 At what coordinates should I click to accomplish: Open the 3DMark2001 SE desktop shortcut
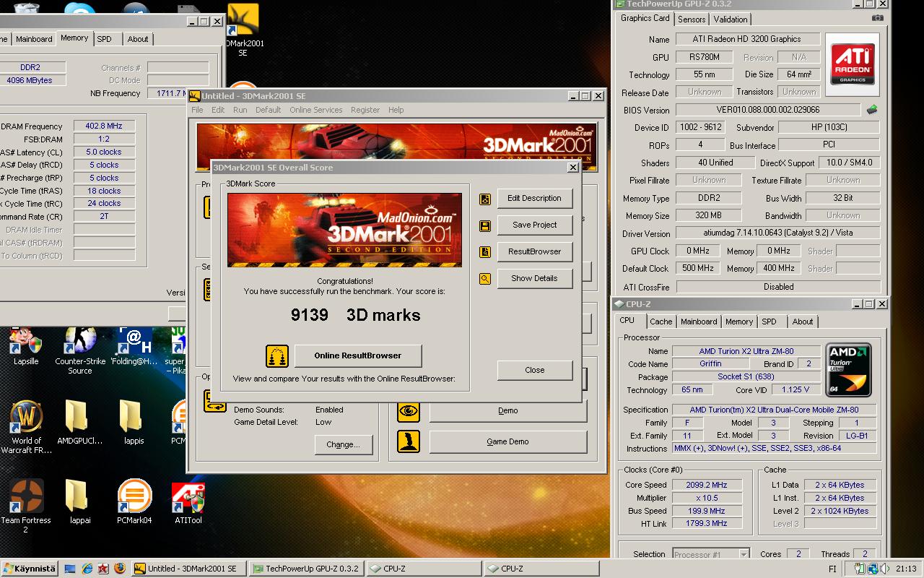coord(243,30)
